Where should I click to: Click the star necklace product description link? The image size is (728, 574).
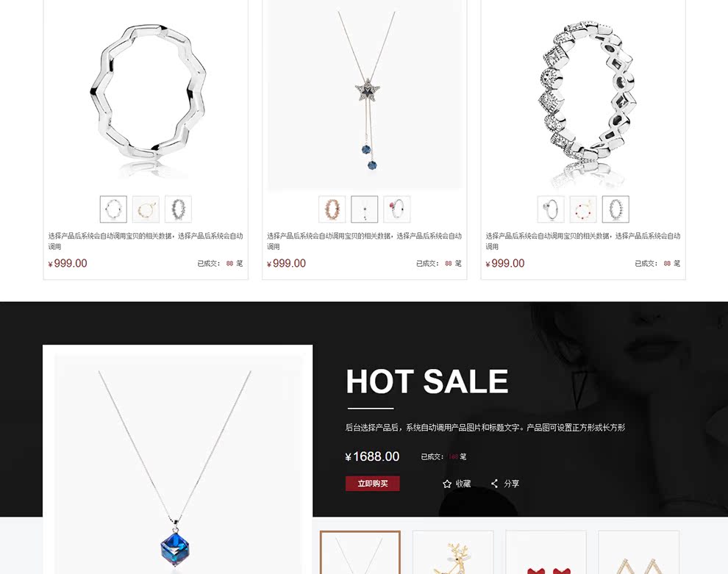tap(365, 241)
